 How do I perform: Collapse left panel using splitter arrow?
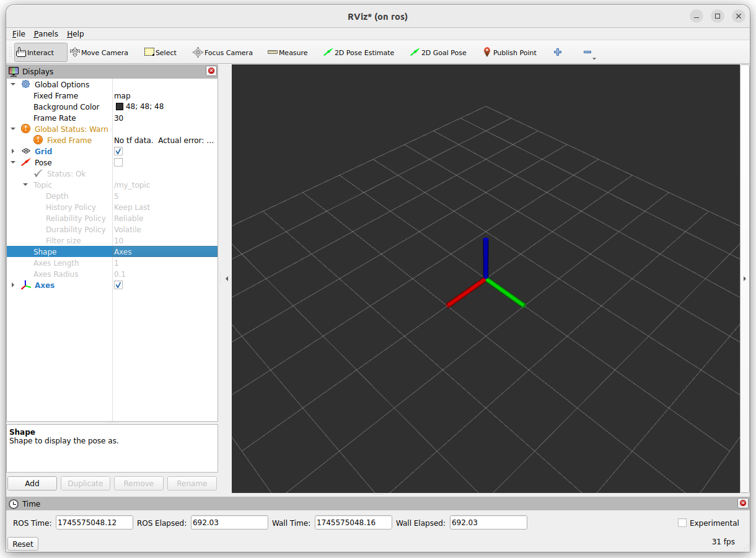[x=226, y=279]
